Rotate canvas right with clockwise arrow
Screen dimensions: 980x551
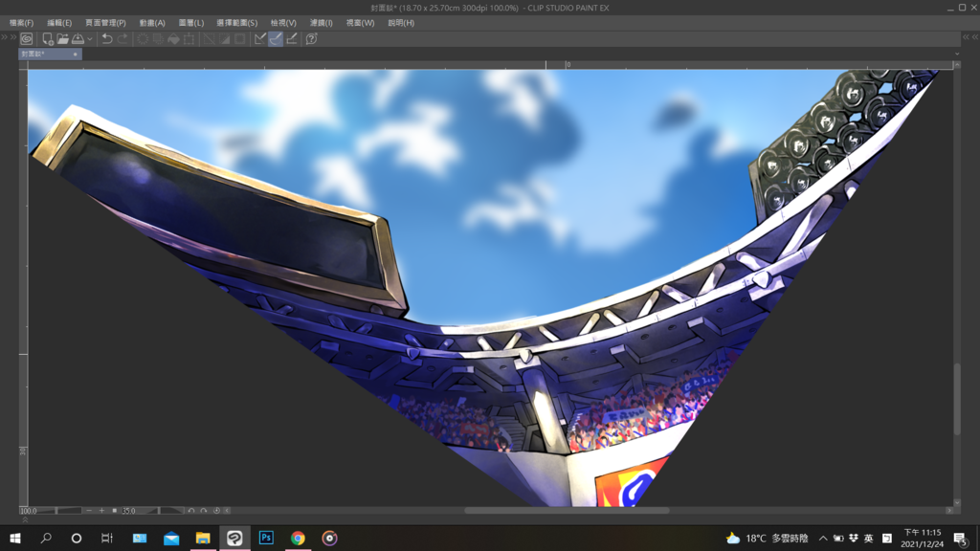coord(204,511)
